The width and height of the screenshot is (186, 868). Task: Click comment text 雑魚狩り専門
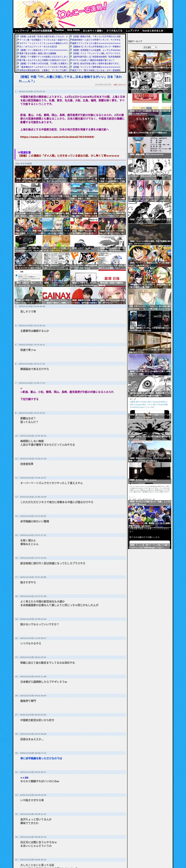(x=28, y=701)
